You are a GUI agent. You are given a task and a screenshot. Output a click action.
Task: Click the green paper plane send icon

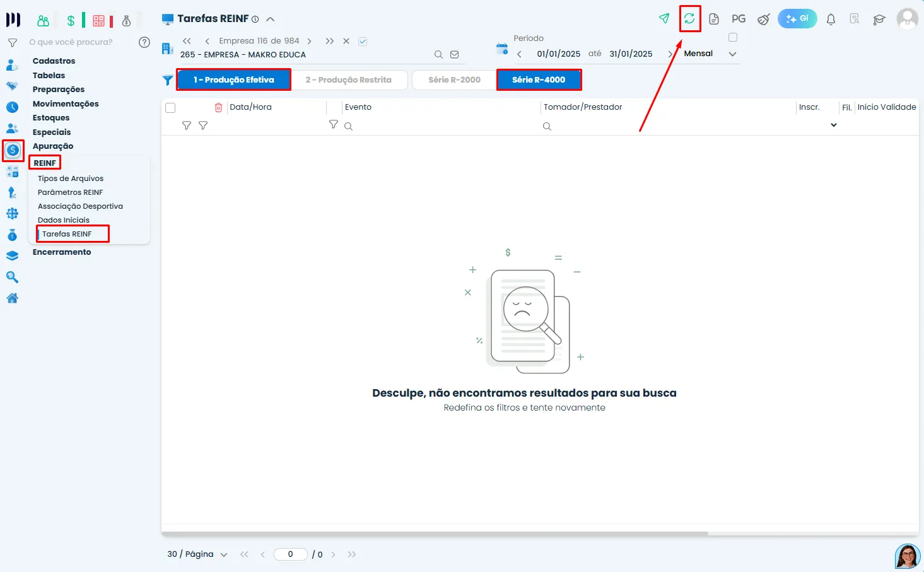pyautogui.click(x=664, y=19)
